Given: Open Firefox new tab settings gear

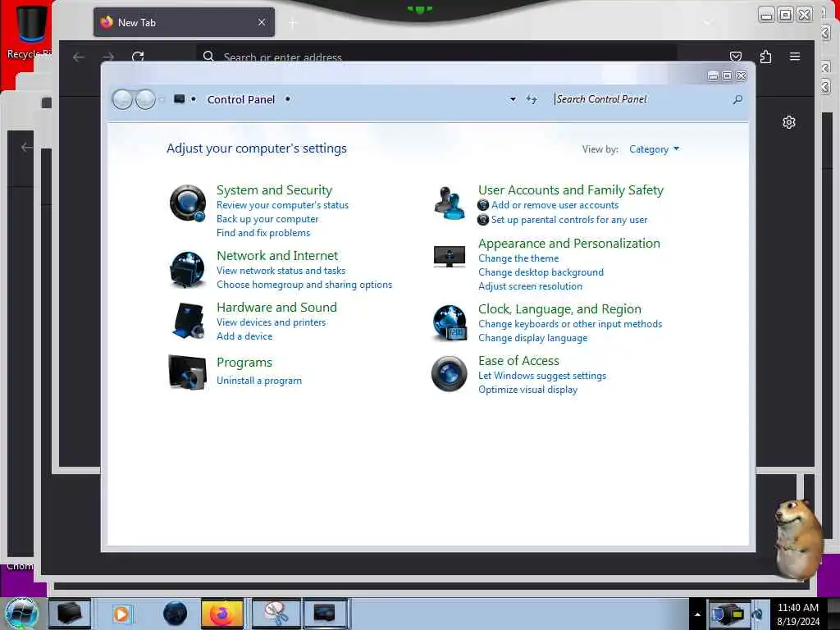Looking at the screenshot, I should [788, 122].
